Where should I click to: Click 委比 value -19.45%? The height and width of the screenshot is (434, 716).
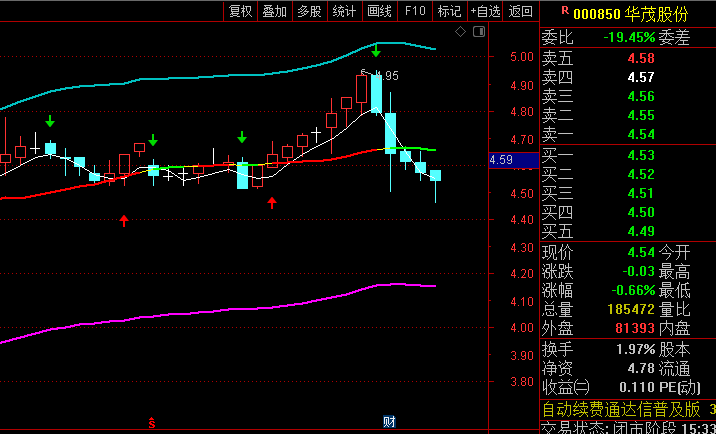pyautogui.click(x=629, y=37)
